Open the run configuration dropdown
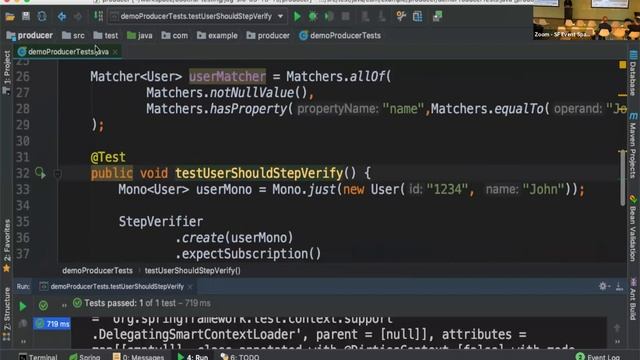 197,17
